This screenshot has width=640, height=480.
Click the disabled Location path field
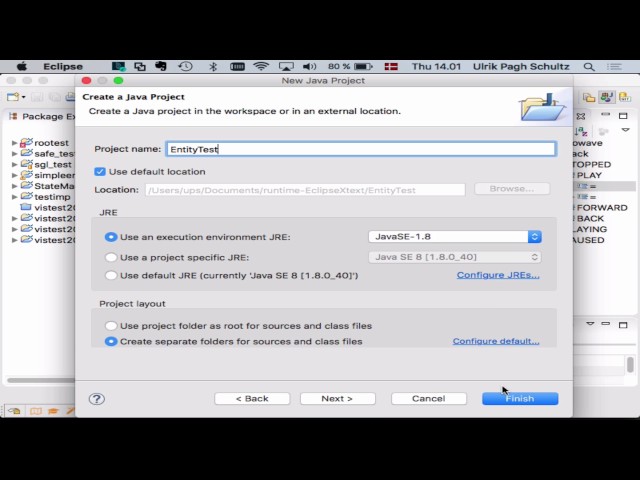[x=305, y=190]
